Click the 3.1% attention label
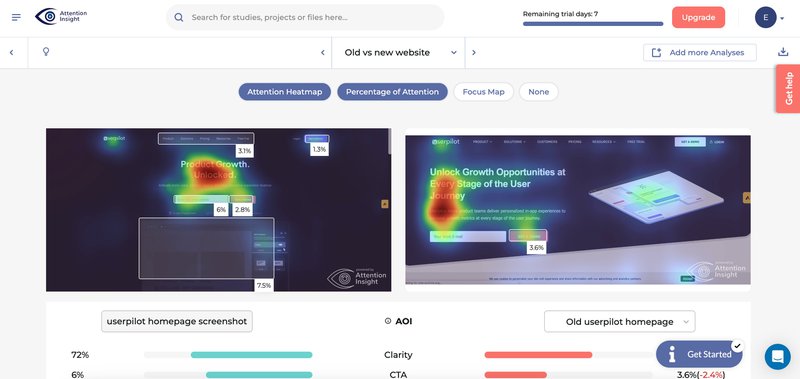Screen dimensions: 800x379 pyautogui.click(x=244, y=150)
